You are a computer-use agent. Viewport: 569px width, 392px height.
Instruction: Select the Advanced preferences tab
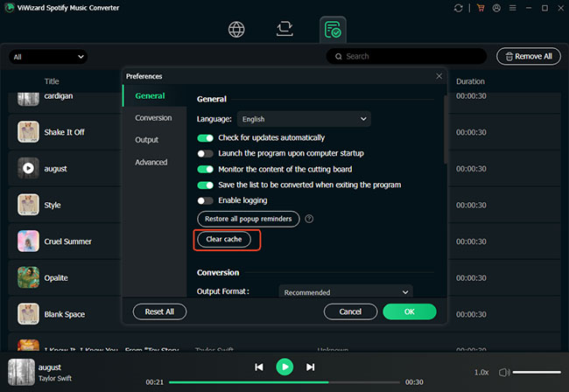click(155, 162)
